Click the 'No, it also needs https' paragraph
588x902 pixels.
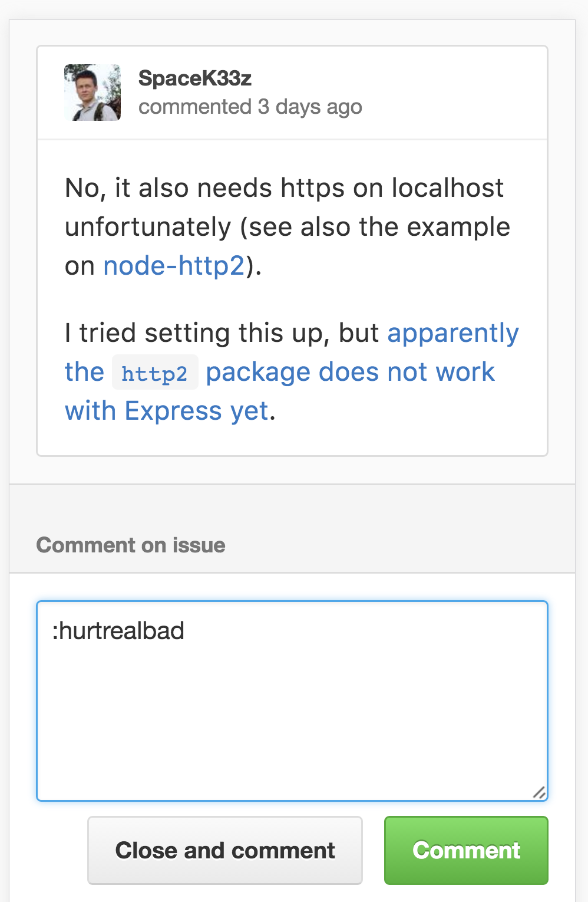tap(288, 227)
